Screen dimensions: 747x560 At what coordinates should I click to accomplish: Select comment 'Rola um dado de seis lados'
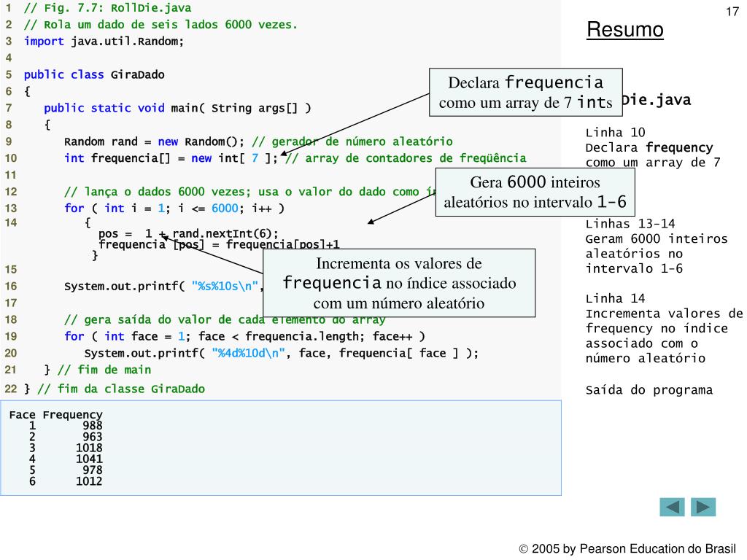(160, 25)
